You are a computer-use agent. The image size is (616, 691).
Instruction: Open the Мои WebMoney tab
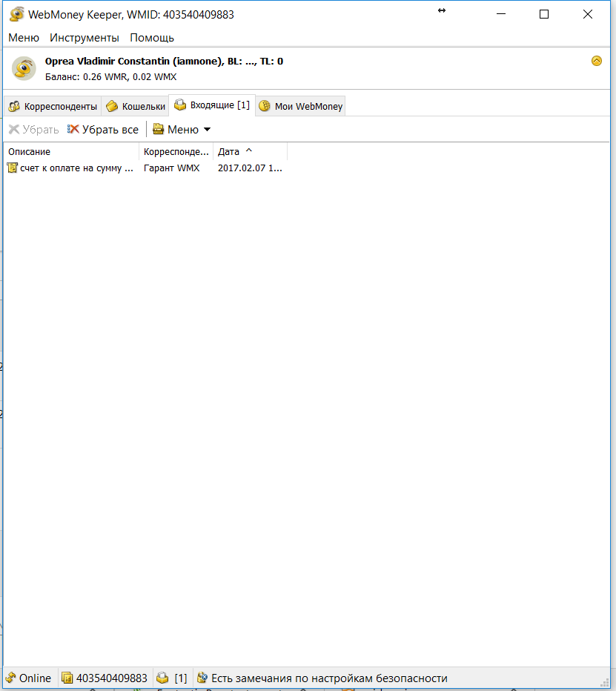[301, 106]
